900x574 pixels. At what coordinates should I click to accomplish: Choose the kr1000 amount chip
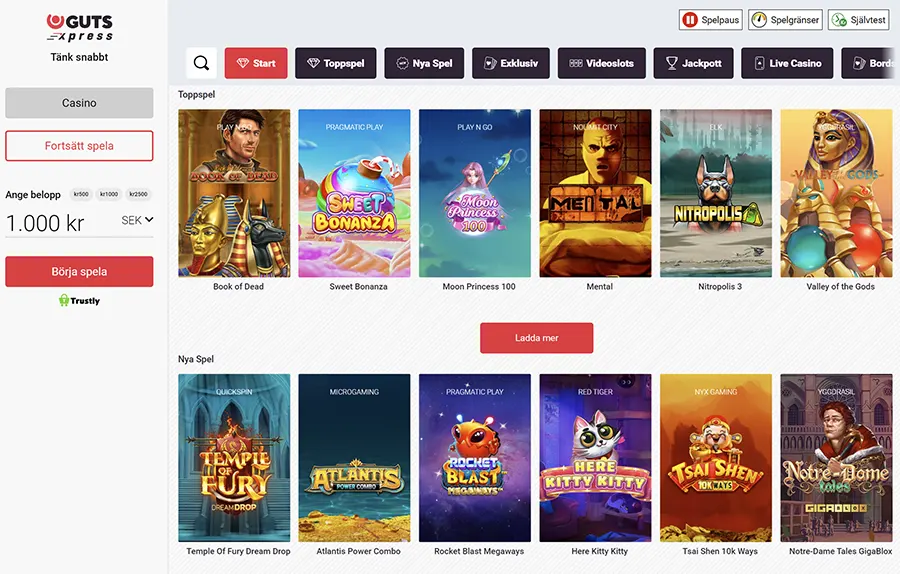[108, 194]
